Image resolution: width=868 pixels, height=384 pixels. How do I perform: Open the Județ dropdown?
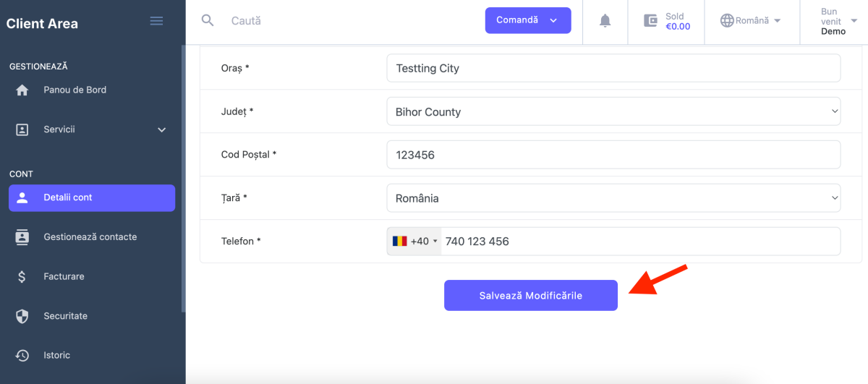[613, 112]
